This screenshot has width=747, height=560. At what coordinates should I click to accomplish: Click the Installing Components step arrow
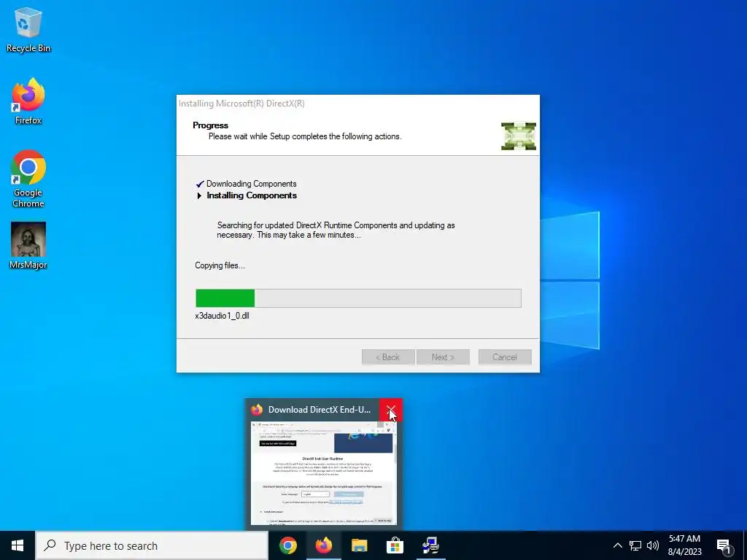tap(199, 195)
